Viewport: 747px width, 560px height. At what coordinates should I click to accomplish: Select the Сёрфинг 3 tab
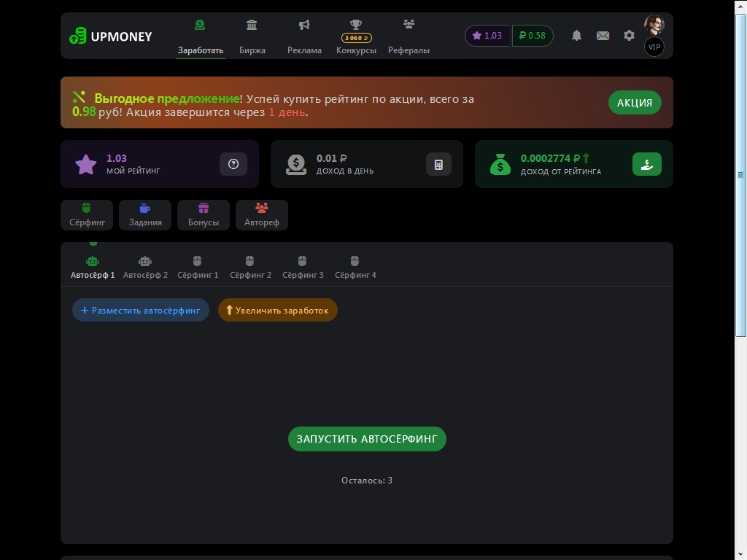(x=303, y=267)
